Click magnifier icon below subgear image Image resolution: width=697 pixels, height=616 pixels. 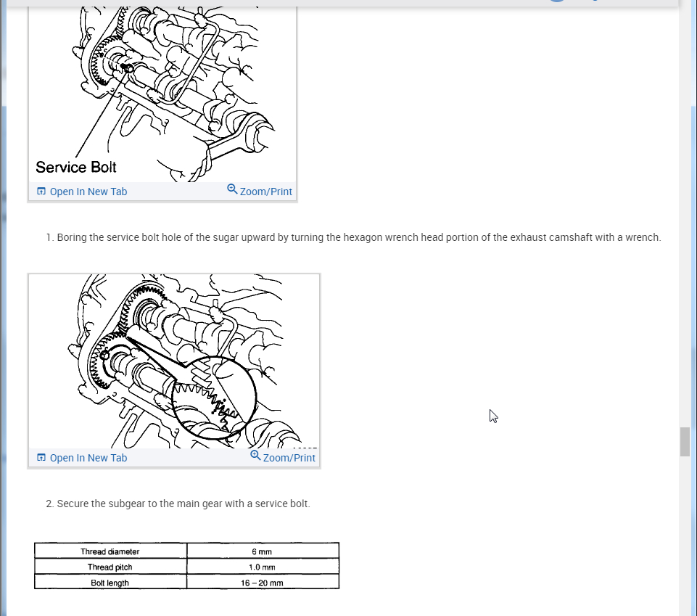click(x=255, y=456)
